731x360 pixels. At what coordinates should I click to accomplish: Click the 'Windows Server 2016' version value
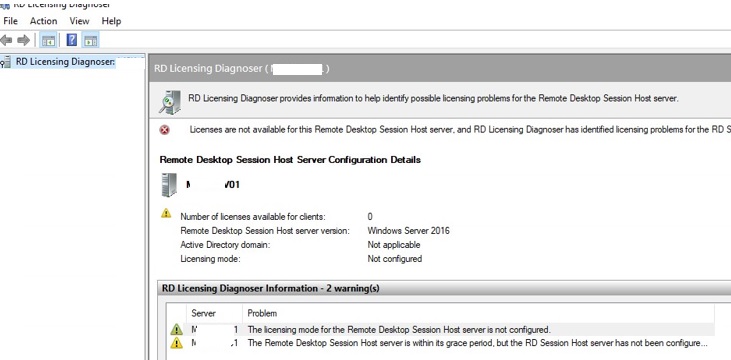408,230
